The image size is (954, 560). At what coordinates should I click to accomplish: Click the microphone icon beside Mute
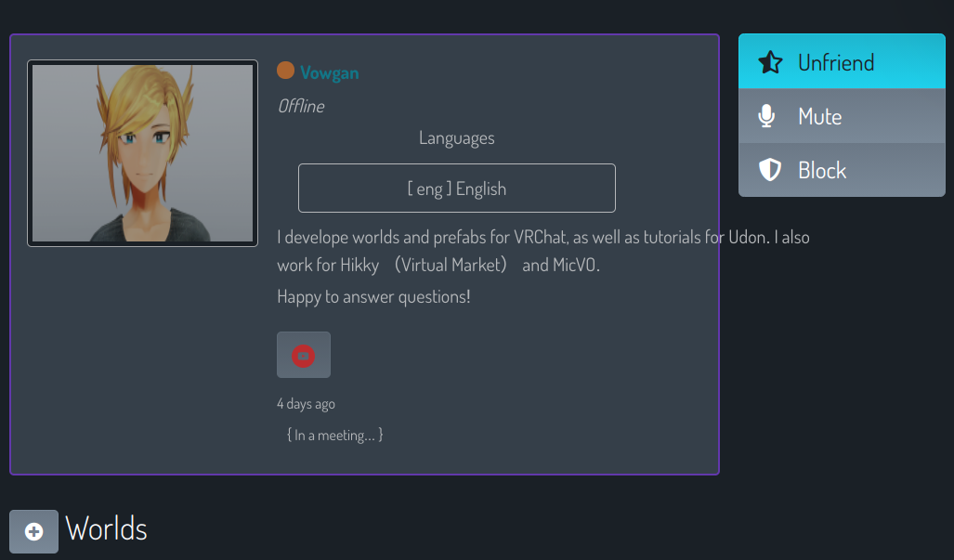click(x=767, y=115)
